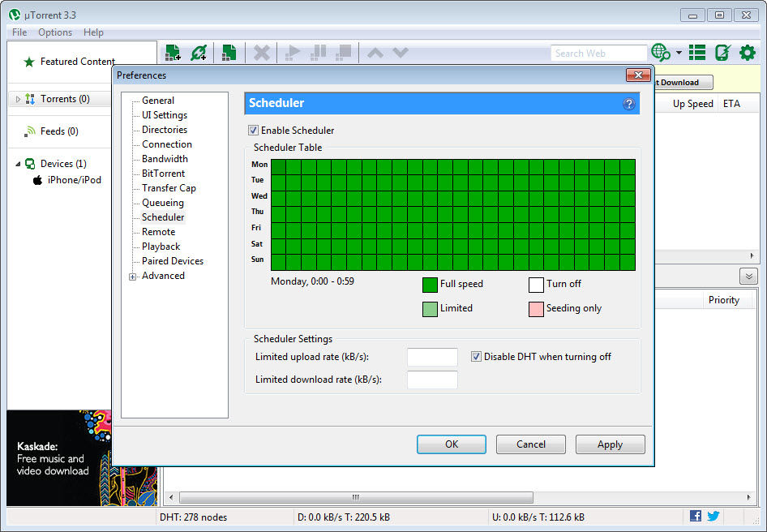Image resolution: width=767 pixels, height=532 pixels.
Task: Click the Remove Torrent icon
Action: 261,52
